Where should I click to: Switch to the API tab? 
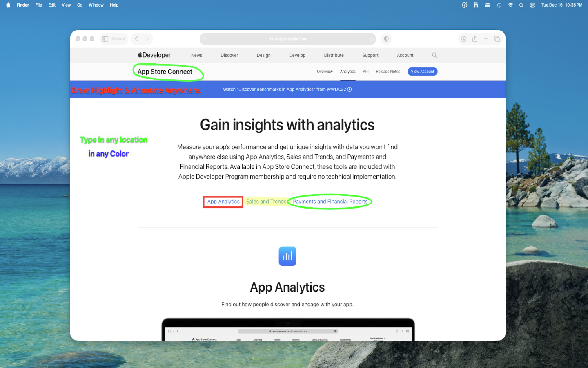tap(366, 72)
